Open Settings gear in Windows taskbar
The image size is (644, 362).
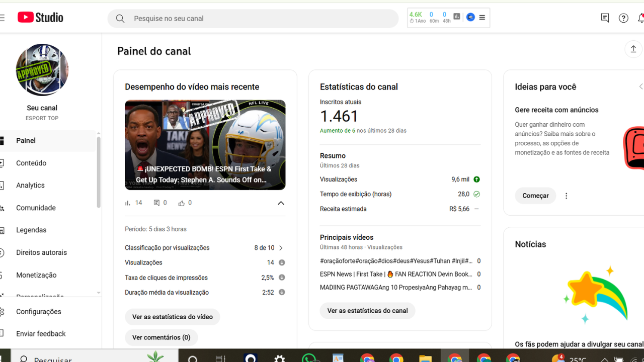(x=279, y=358)
